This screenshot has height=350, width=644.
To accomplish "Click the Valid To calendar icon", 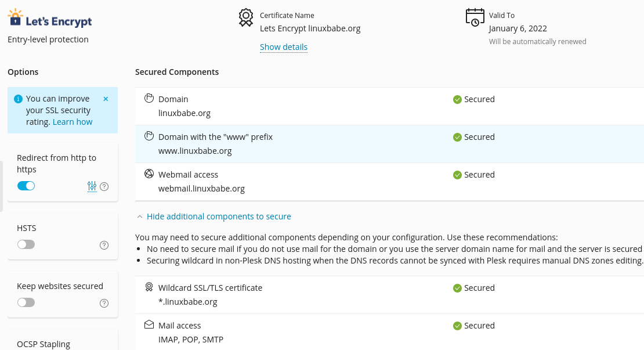I will click(475, 17).
